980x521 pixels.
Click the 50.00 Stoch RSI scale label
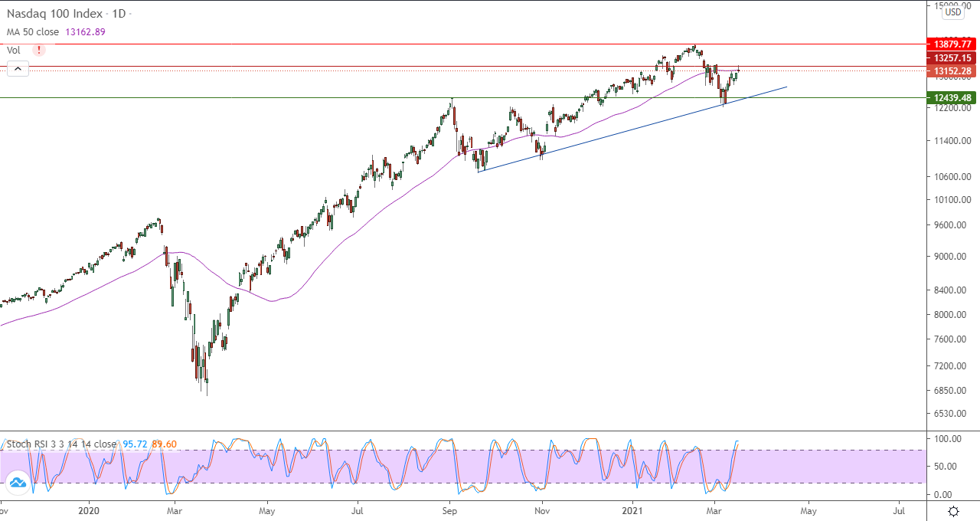(944, 467)
